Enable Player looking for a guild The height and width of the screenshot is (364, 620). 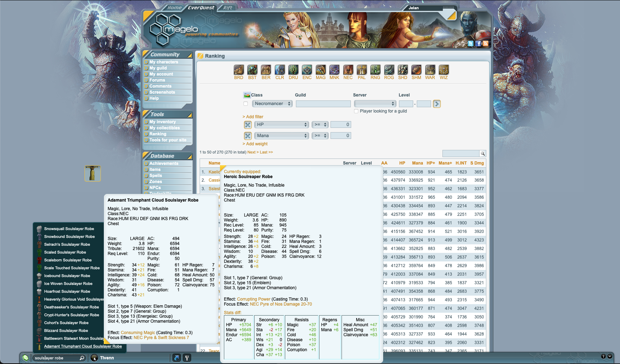click(356, 111)
